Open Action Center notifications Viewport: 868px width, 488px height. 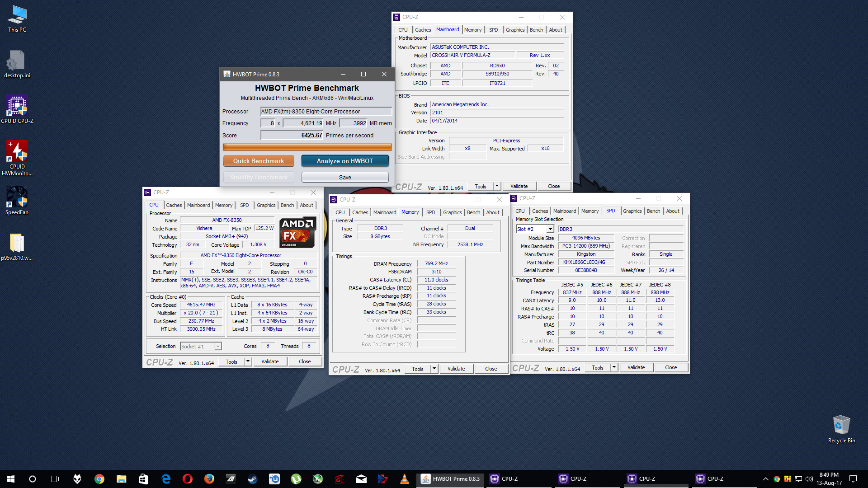tap(853, 479)
